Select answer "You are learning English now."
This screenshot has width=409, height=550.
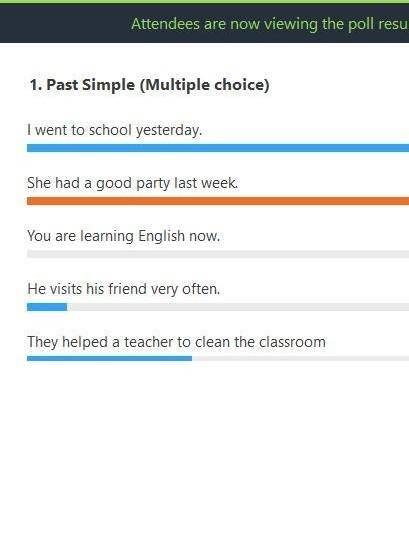click(123, 236)
